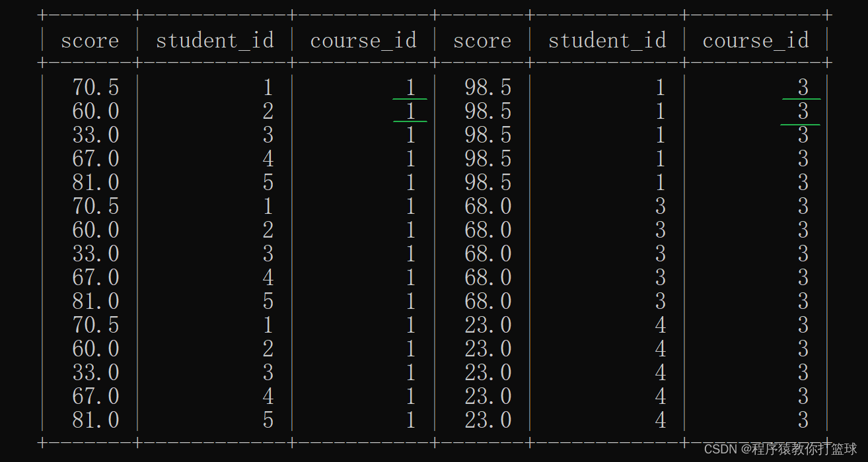Click 98.5 in the row starting with 70.5
868x462 pixels.
[x=488, y=88]
